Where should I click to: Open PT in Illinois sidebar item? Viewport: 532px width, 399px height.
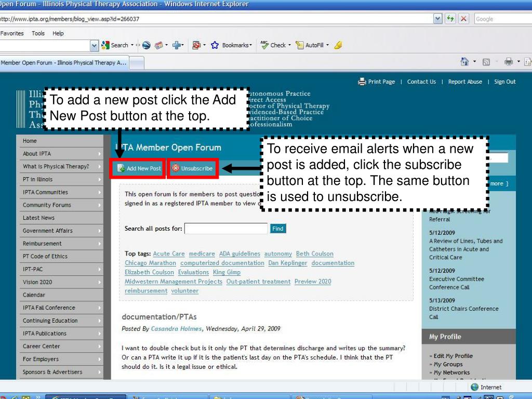click(x=61, y=179)
